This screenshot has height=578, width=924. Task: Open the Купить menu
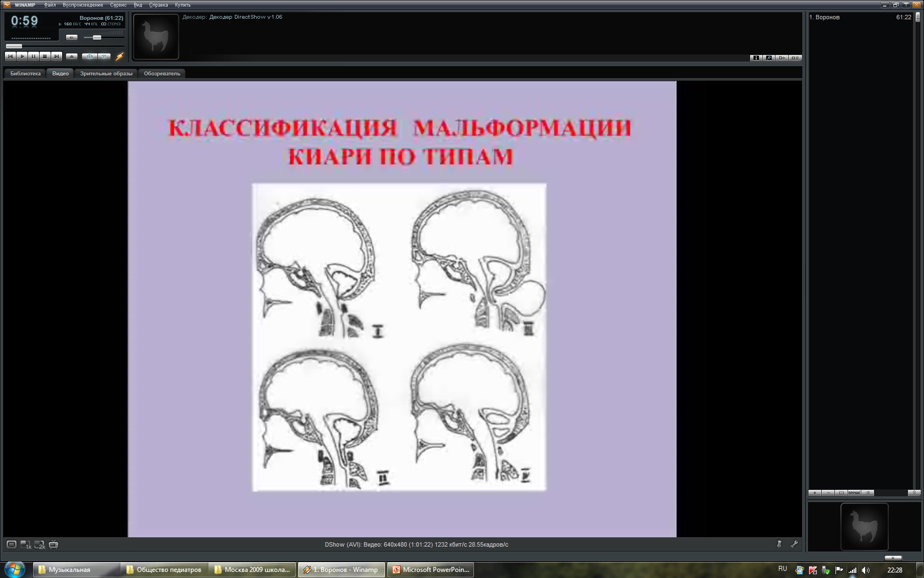tap(183, 5)
